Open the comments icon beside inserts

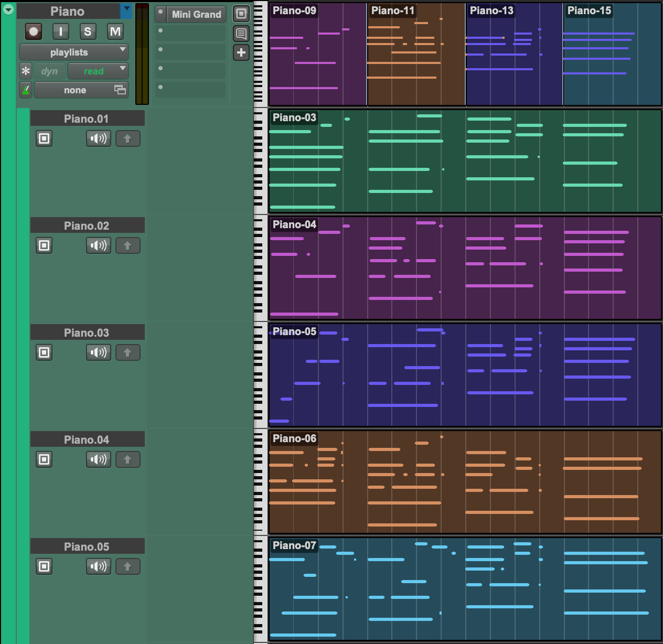(x=241, y=34)
